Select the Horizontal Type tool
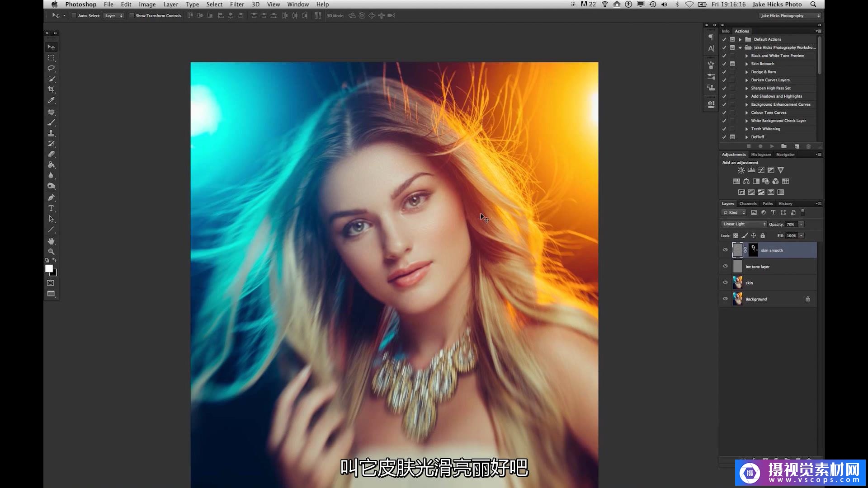 pyautogui.click(x=51, y=208)
